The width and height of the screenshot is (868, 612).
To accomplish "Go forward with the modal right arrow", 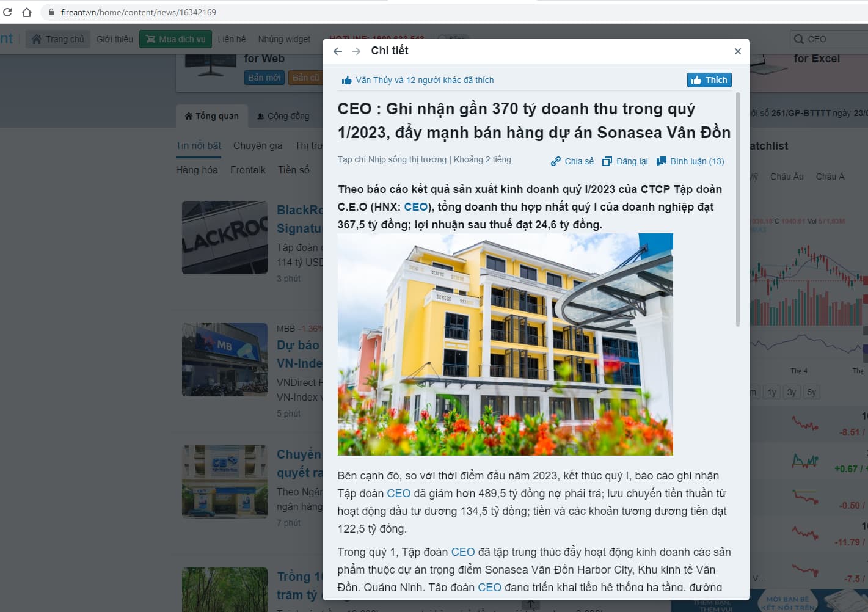I will (356, 51).
